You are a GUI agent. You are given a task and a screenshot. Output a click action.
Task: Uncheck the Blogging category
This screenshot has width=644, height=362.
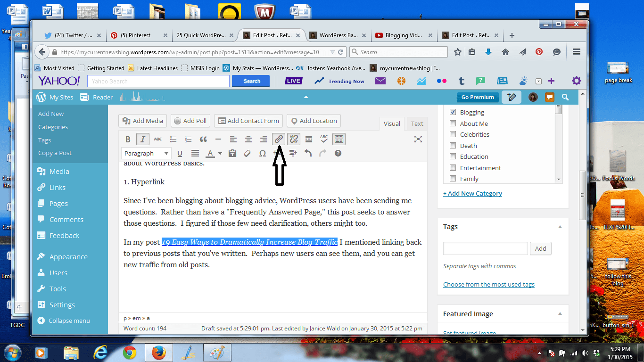[x=453, y=112]
